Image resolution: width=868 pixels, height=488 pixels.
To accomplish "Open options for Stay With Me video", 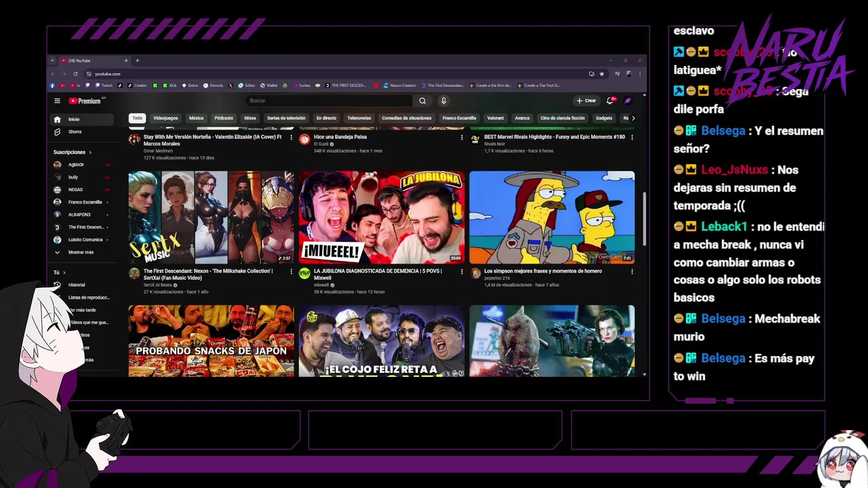I will pyautogui.click(x=292, y=138).
